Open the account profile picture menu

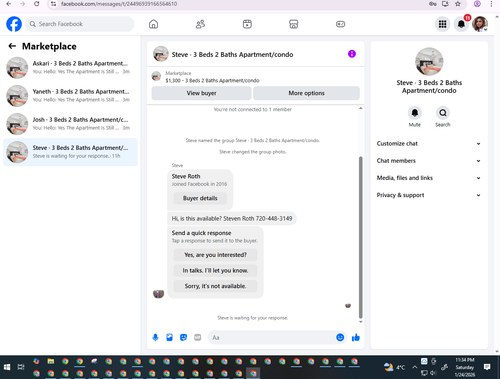pos(480,24)
